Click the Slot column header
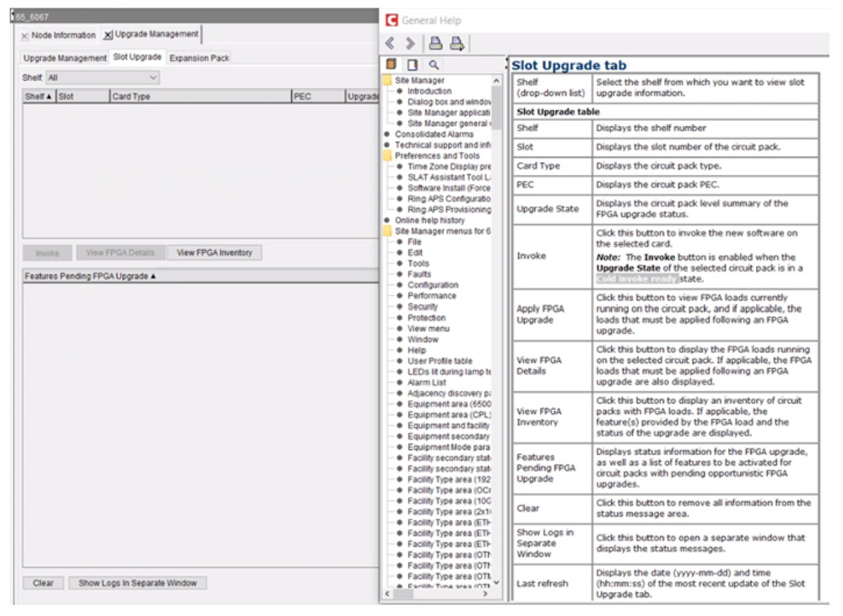This screenshot has width=843, height=616. [x=83, y=96]
